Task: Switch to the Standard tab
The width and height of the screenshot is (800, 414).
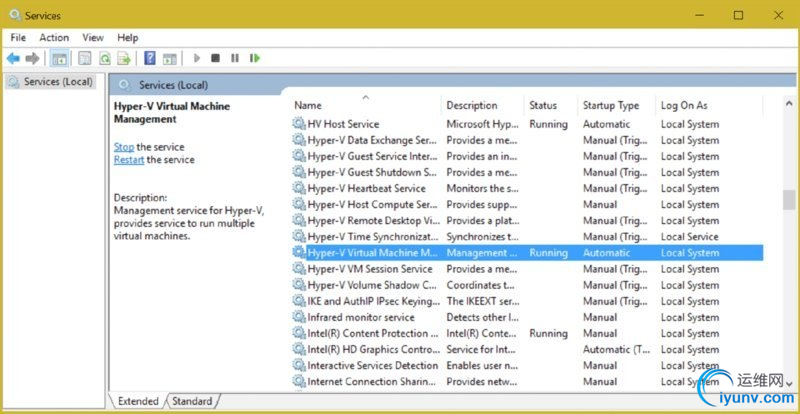Action: [x=192, y=401]
